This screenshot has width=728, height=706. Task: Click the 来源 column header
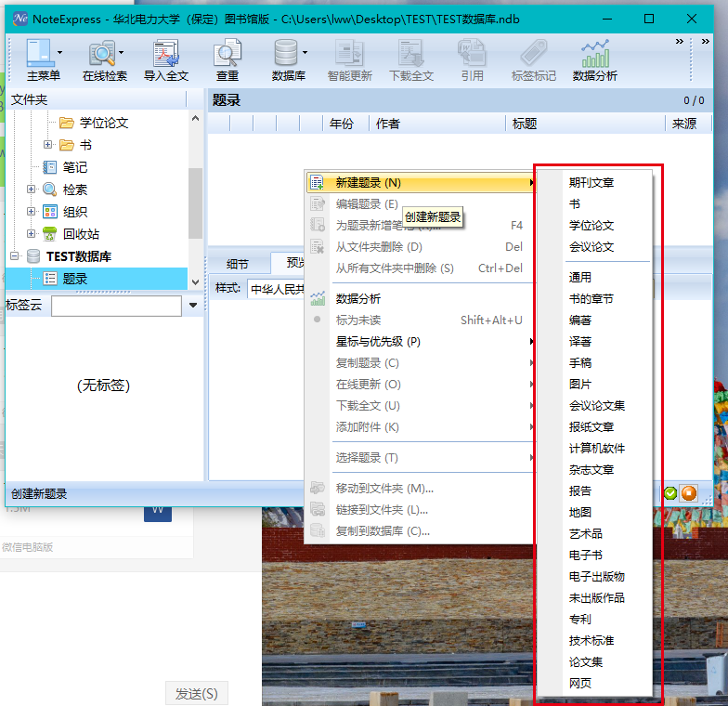(x=687, y=124)
